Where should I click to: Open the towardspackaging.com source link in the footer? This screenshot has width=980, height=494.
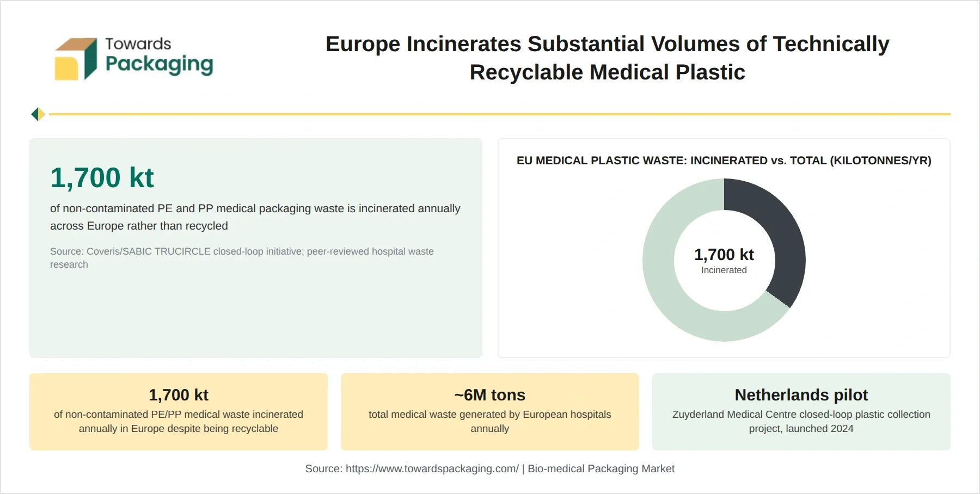pyautogui.click(x=432, y=469)
